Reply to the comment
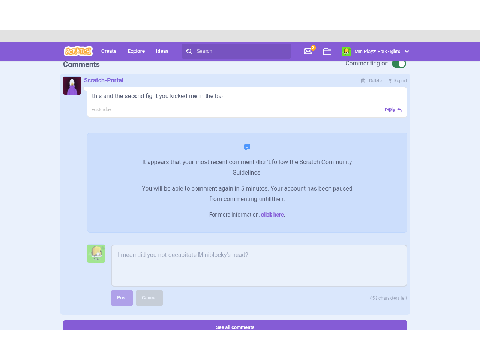Image resolution: width=480 pixels, height=360 pixels. click(x=393, y=110)
